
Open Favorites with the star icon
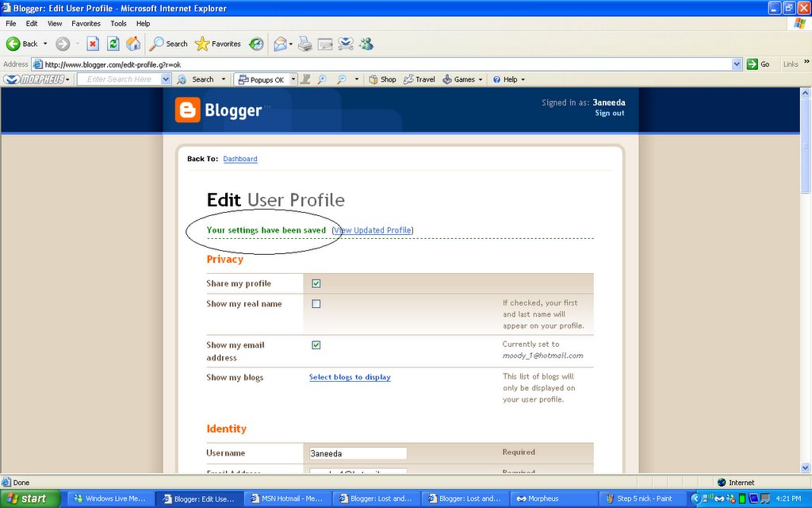click(217, 44)
